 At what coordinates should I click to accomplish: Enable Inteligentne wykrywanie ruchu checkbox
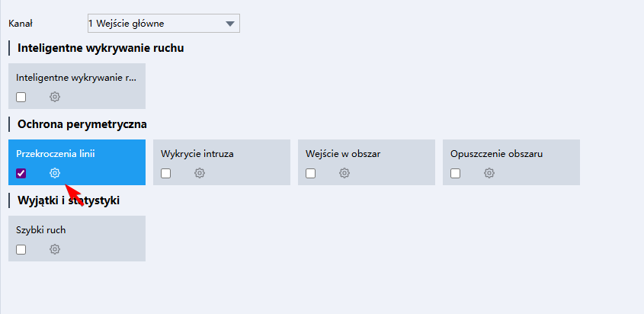click(x=21, y=97)
